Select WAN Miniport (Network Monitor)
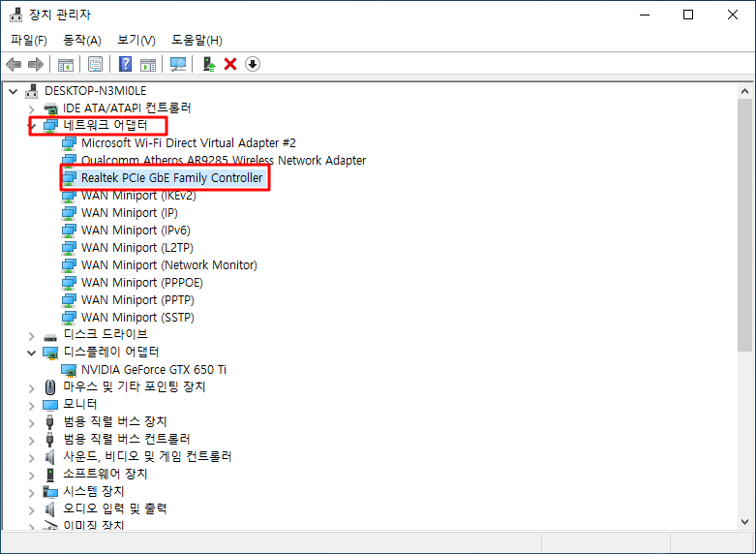This screenshot has height=554, width=756. [169, 265]
